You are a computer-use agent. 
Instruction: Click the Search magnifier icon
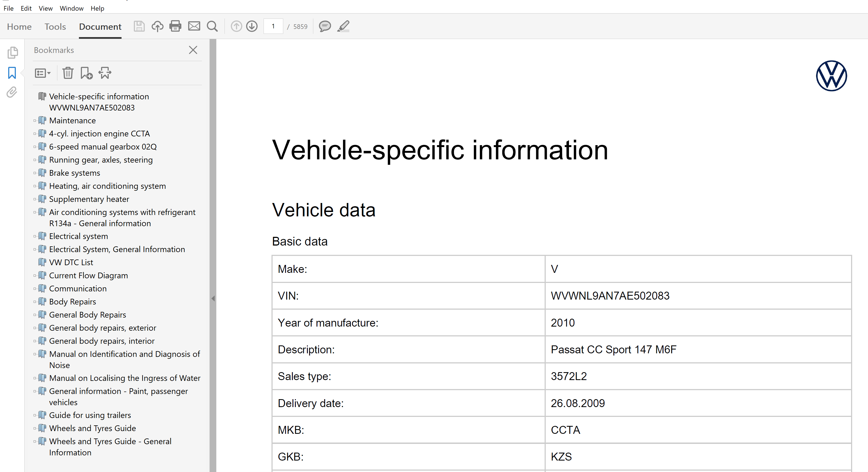click(212, 26)
